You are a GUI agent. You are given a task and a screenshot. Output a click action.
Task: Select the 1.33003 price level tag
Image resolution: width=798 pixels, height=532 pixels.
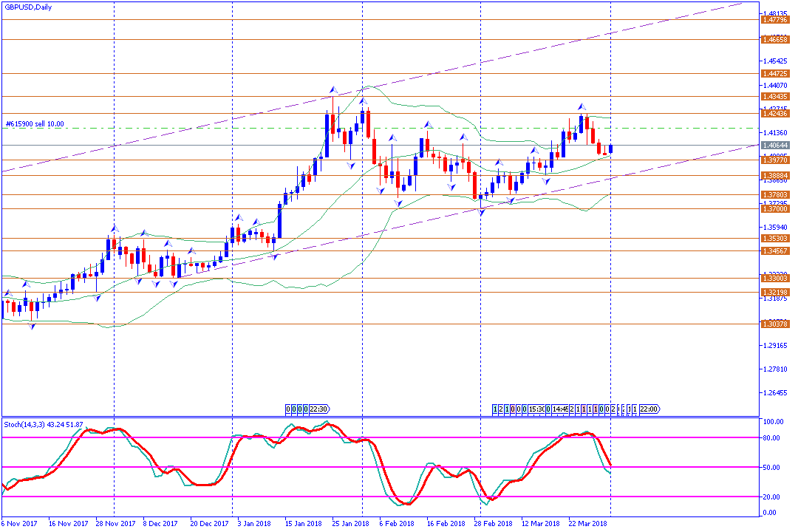click(775, 278)
